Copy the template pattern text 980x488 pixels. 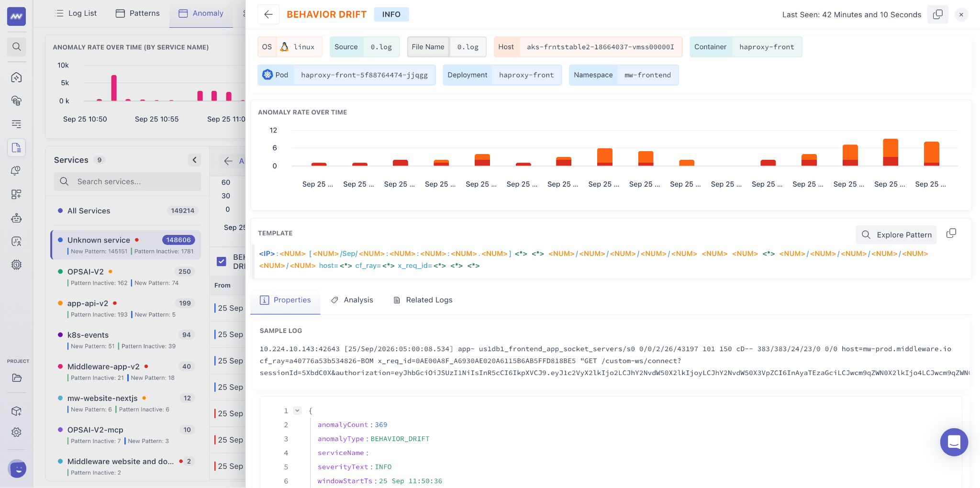click(951, 233)
